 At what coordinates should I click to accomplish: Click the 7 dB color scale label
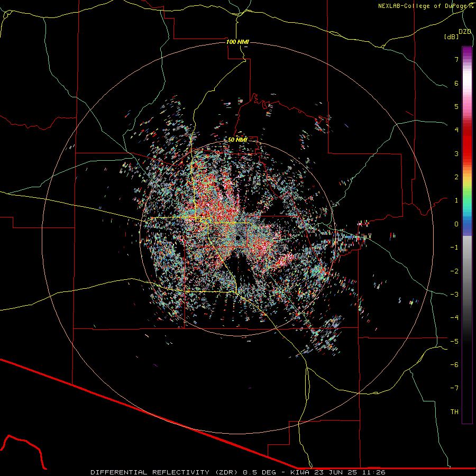click(456, 59)
